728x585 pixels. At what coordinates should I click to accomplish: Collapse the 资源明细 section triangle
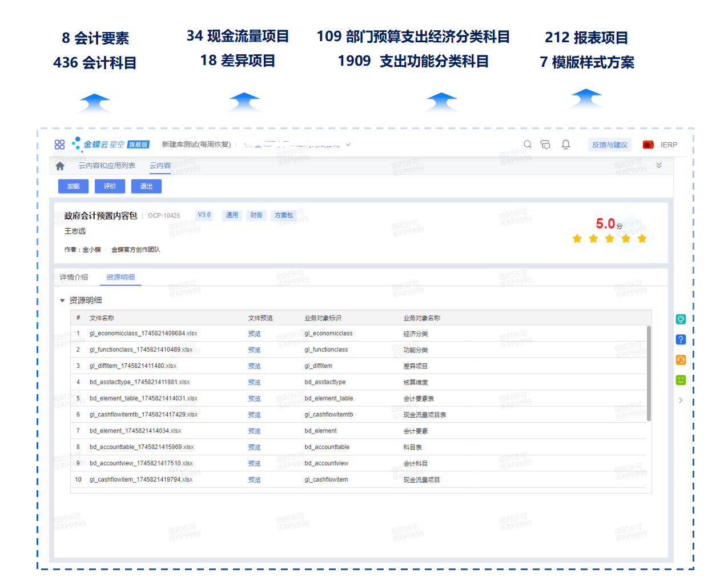pos(62,300)
